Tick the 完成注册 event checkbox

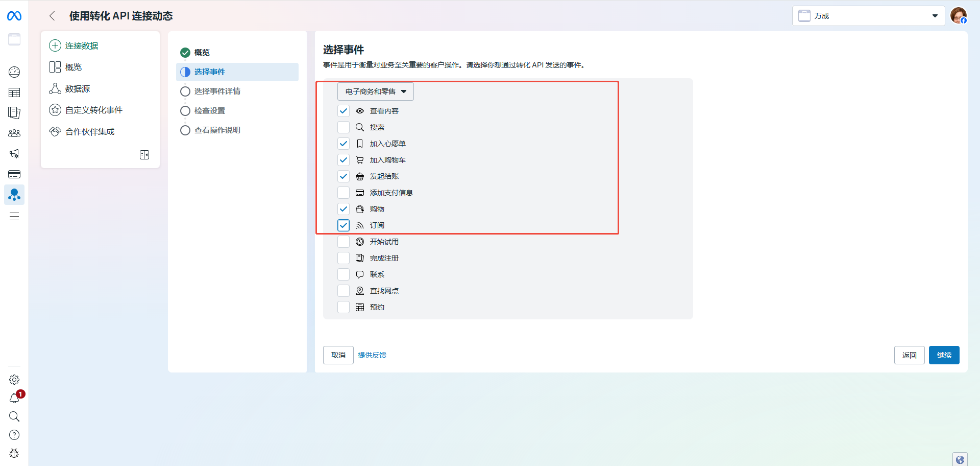pyautogui.click(x=344, y=258)
